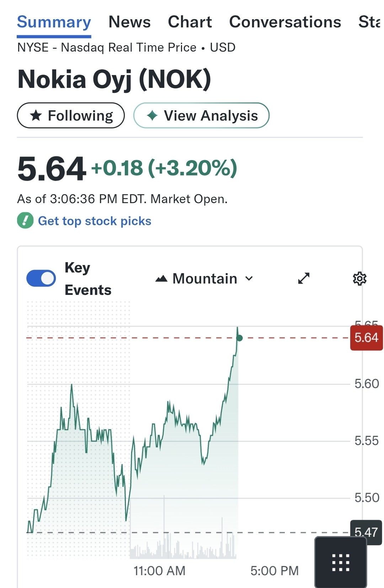The width and height of the screenshot is (384, 588).
Task: Expand chart to fullscreen with arrows icon
Action: [304, 278]
